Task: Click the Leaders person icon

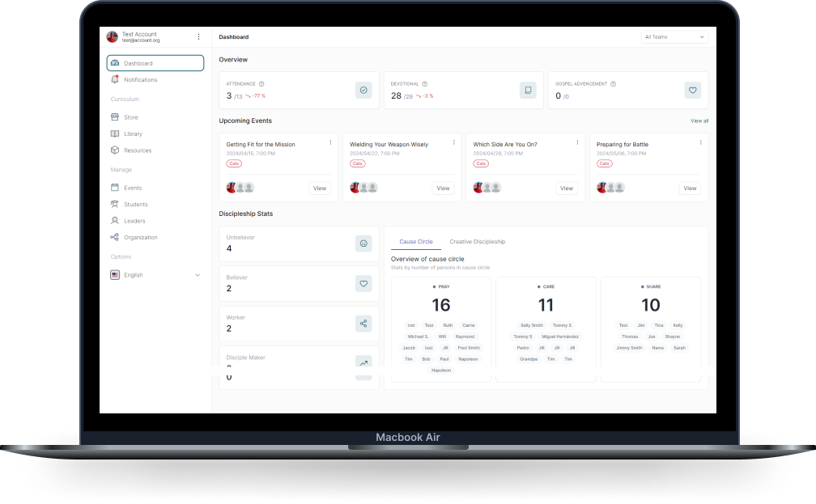Action: (115, 221)
